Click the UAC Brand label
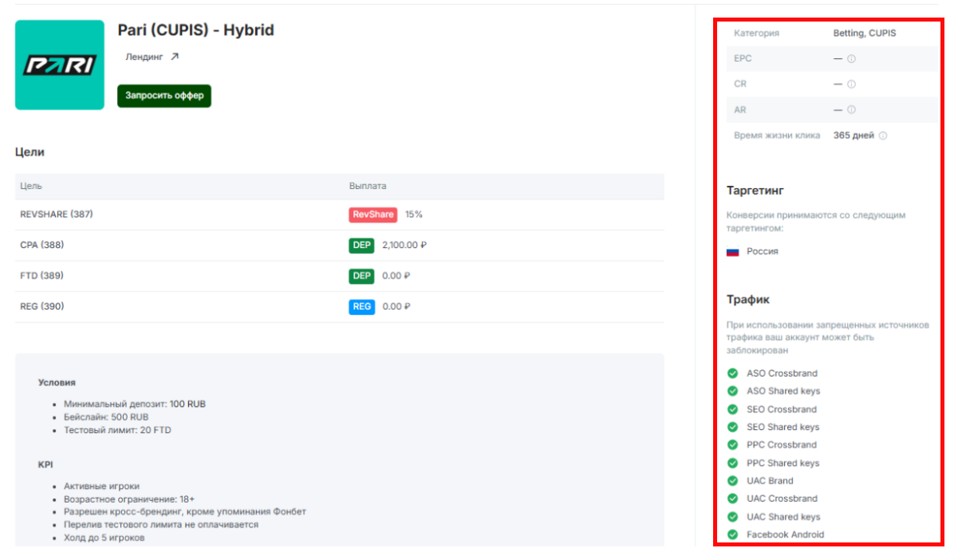Viewport: 962px width, 560px height. (x=770, y=481)
